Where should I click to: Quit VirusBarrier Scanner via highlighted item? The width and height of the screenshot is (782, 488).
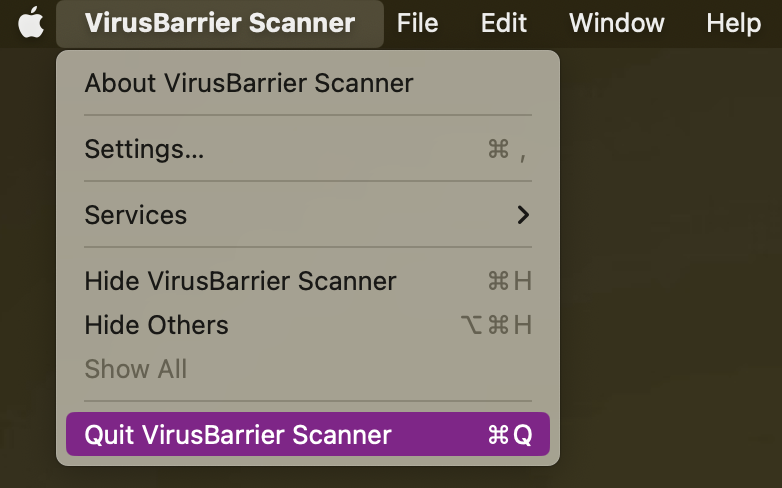pos(308,434)
